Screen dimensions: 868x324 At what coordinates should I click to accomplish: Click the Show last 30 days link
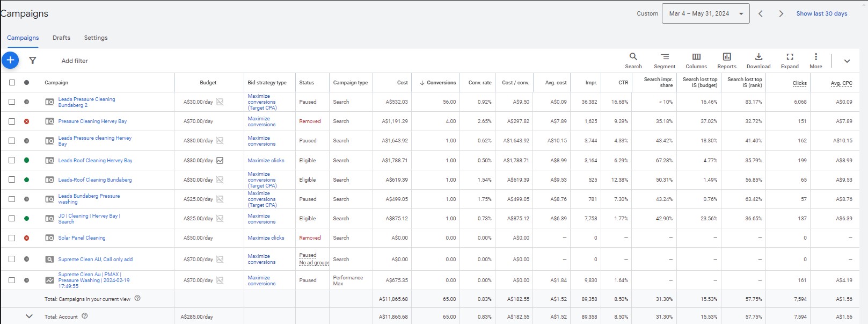[x=821, y=14]
